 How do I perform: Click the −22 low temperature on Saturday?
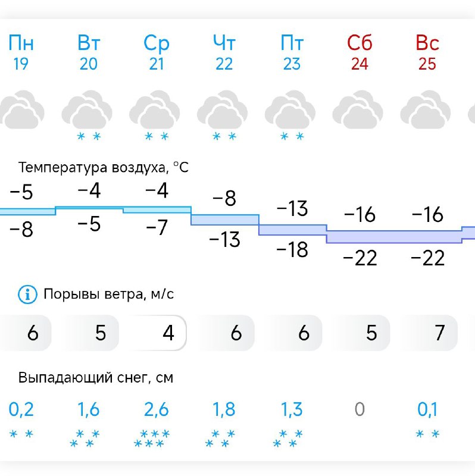[x=360, y=258]
